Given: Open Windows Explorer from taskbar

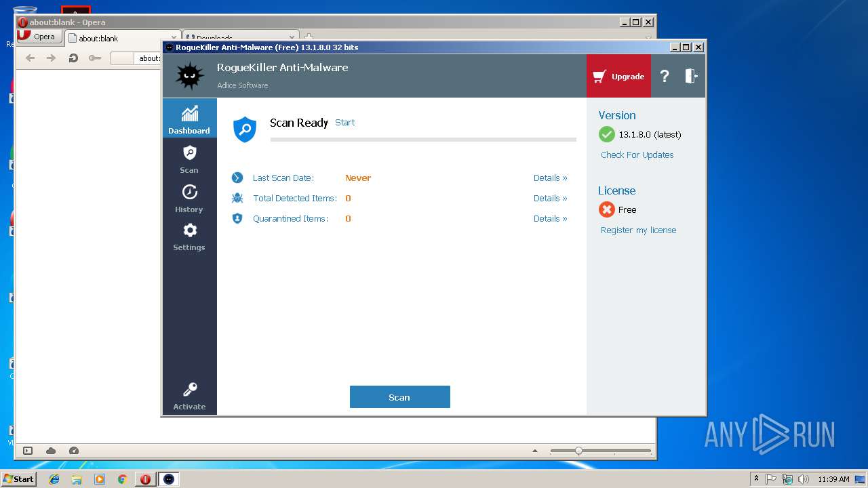Looking at the screenshot, I should pos(77,479).
